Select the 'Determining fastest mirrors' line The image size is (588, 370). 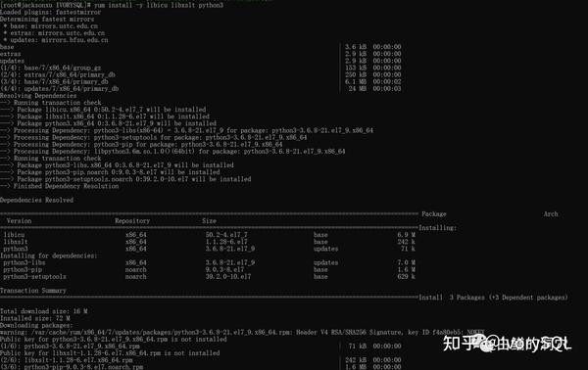coord(47,20)
